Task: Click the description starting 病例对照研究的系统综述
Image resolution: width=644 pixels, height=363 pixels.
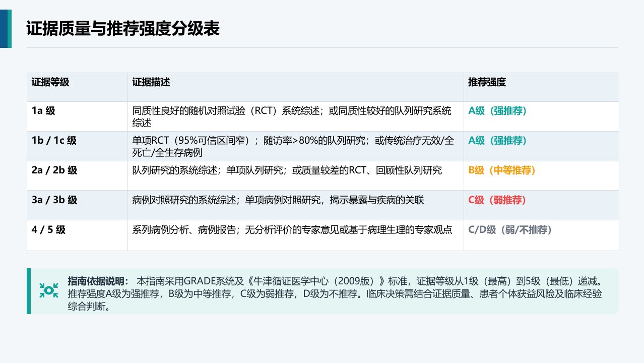Action: 278,200
